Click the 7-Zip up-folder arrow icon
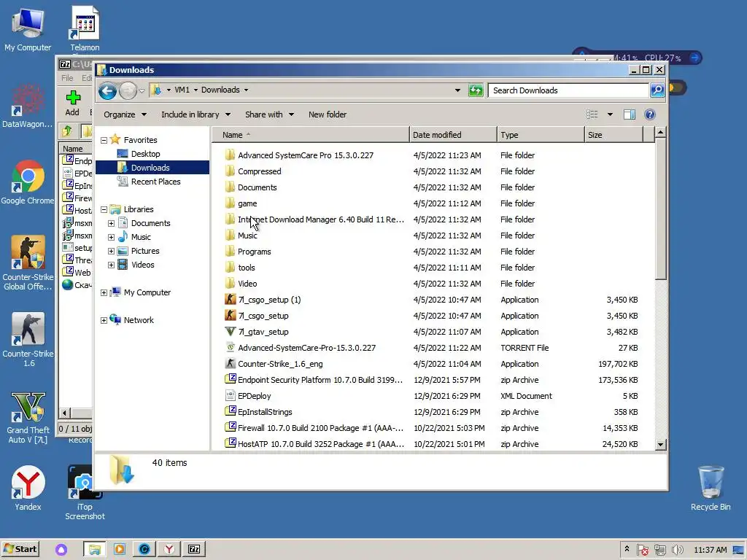Viewport: 747px width, 560px height. (67, 131)
